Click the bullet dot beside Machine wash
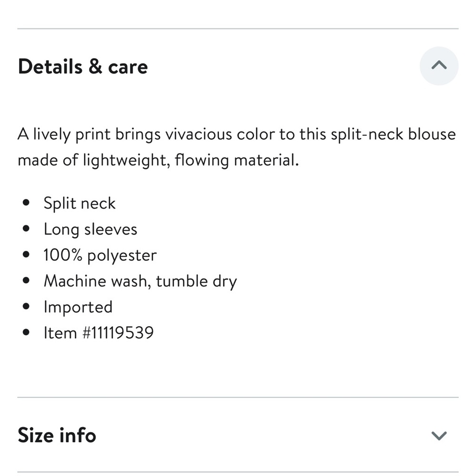 [26, 280]
